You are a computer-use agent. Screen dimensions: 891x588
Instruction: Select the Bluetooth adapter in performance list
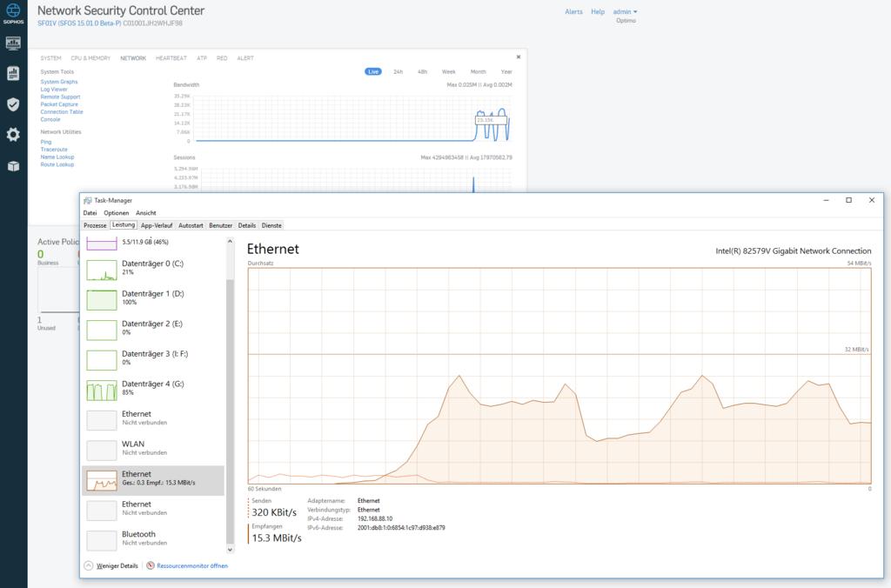tap(153, 541)
